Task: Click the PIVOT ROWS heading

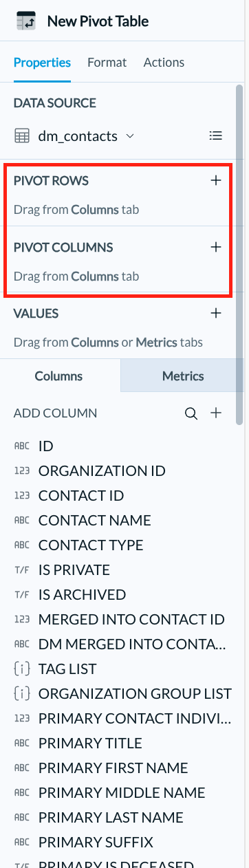Action: tap(51, 181)
